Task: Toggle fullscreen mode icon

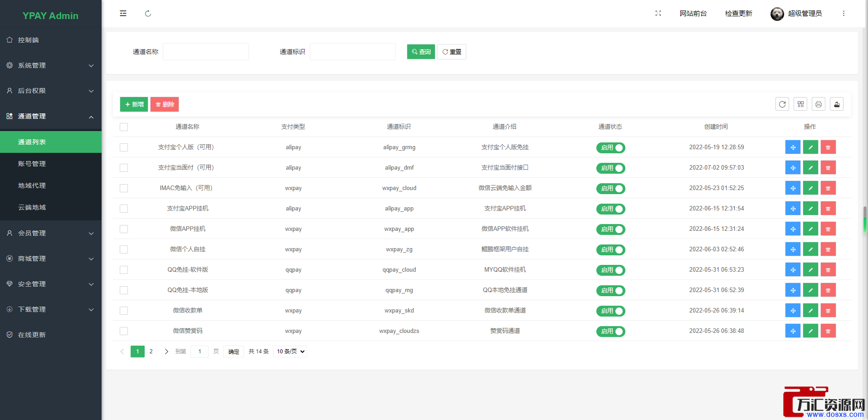Action: coord(658,14)
